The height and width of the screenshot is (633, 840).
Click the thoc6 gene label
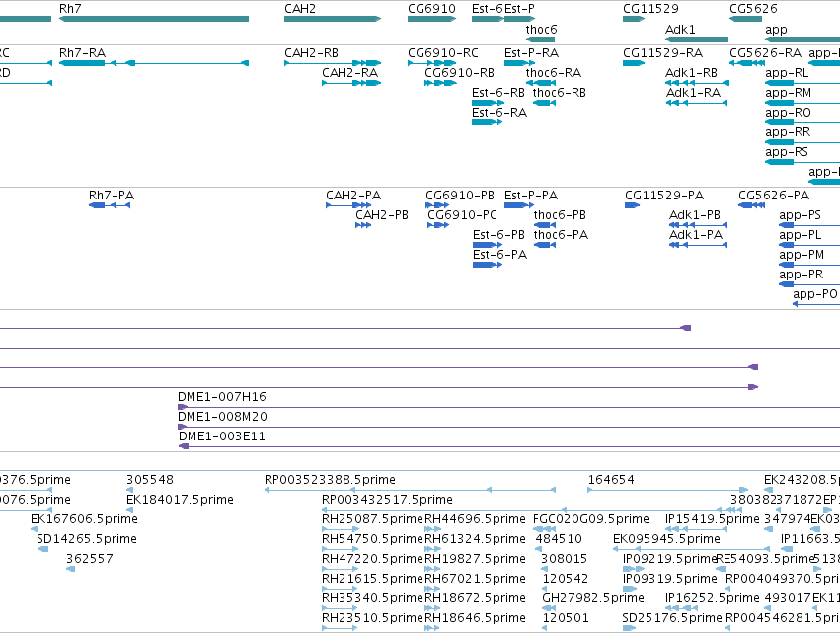tap(541, 30)
